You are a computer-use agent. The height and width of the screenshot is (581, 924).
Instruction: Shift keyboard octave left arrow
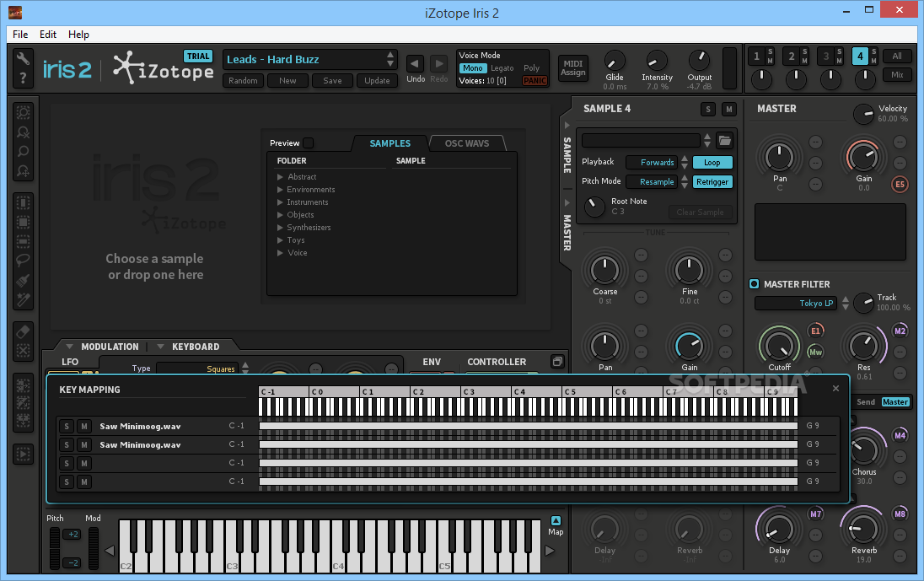click(110, 551)
